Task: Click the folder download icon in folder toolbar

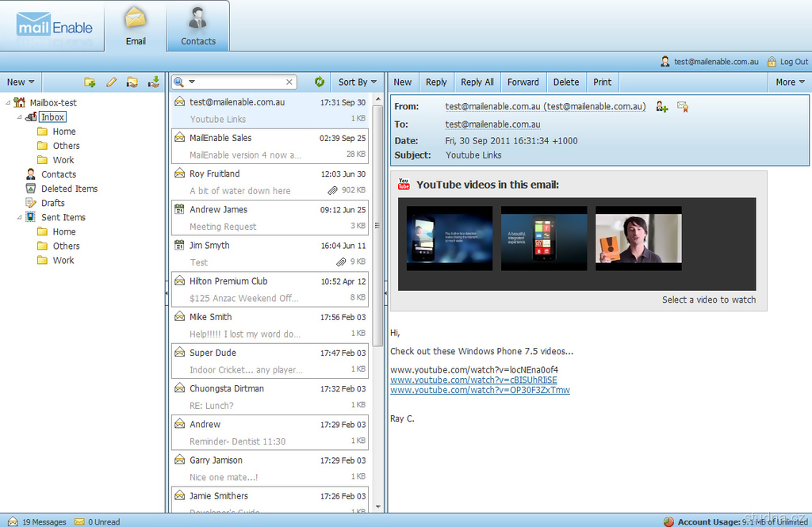Action: point(154,82)
